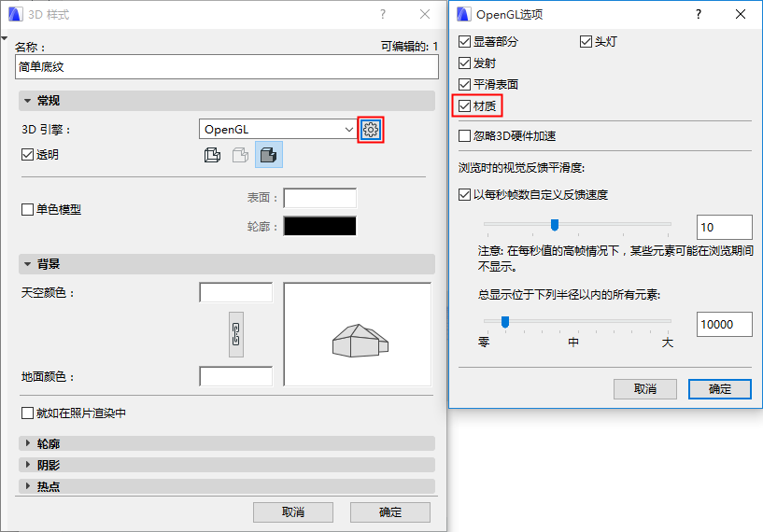Select wireframe 3D display mode icon
Screen dimensions: 763x532
(x=212, y=155)
